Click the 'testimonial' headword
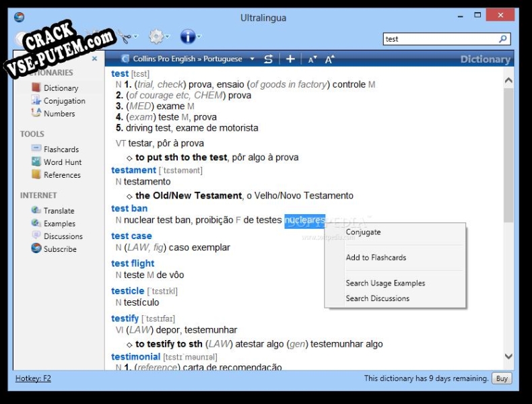The height and width of the screenshot is (404, 532). [136, 357]
